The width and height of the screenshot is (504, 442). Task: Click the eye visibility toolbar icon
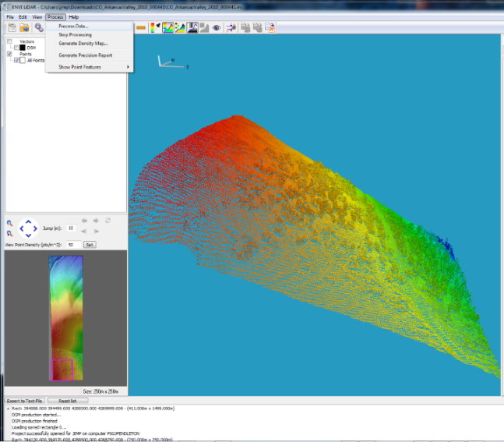click(216, 28)
